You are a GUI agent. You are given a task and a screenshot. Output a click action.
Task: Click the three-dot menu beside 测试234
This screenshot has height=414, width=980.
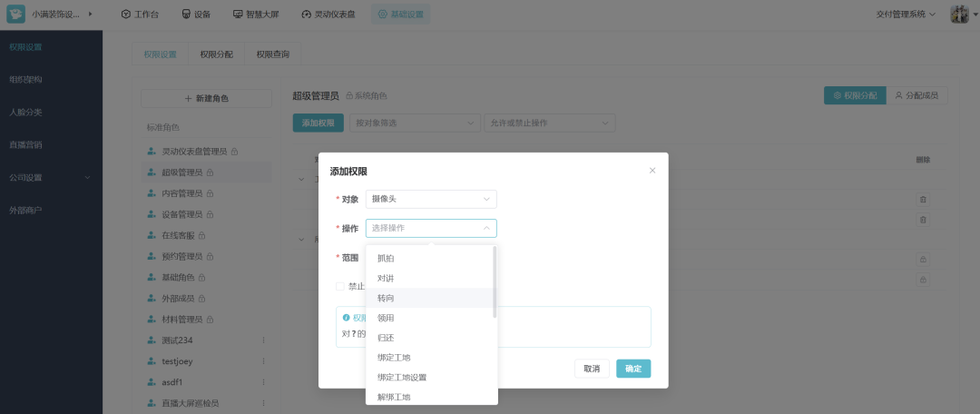(x=264, y=340)
